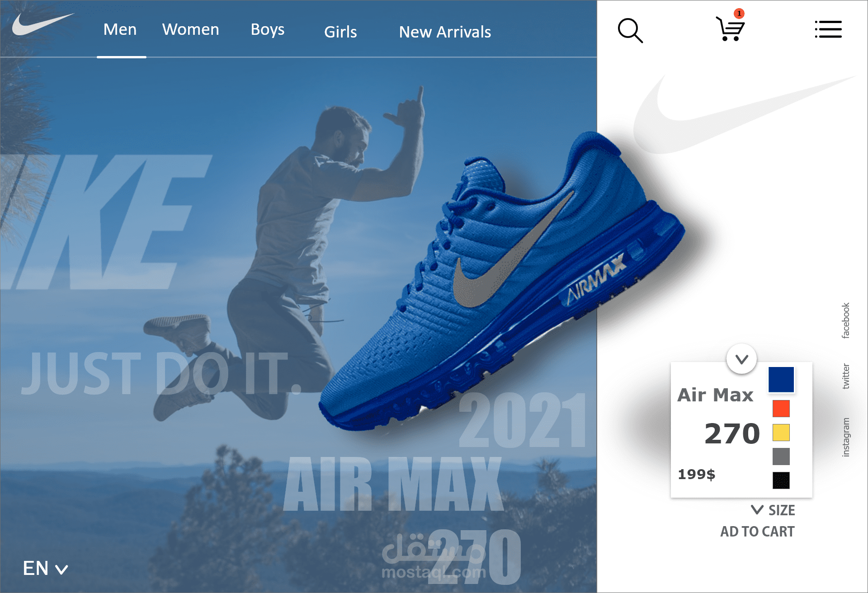
Task: View New Arrivals
Action: [445, 32]
